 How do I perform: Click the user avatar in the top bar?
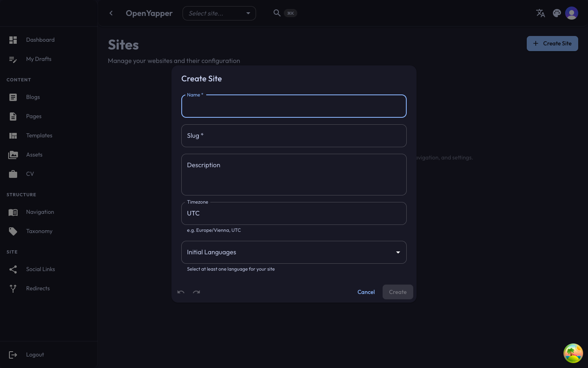pyautogui.click(x=571, y=13)
